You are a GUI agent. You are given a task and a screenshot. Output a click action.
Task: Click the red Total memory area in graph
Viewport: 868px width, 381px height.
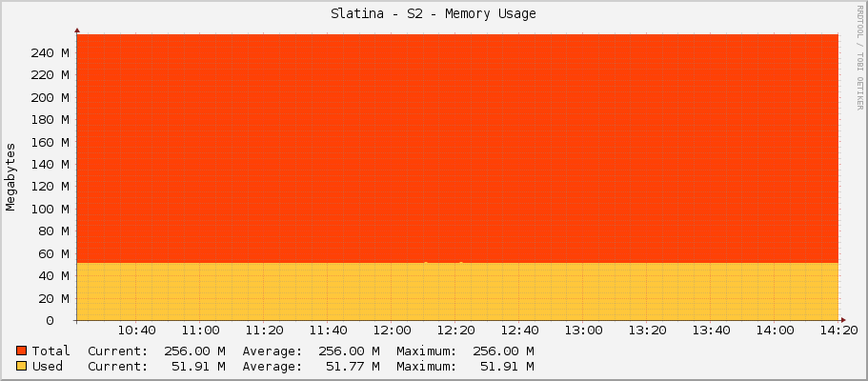(457, 149)
